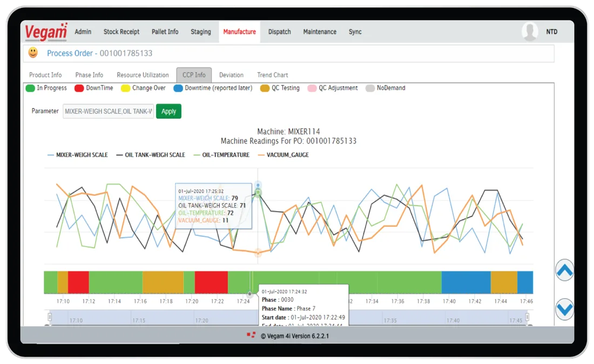
Task: Click the smiley face status icon
Action: click(33, 52)
